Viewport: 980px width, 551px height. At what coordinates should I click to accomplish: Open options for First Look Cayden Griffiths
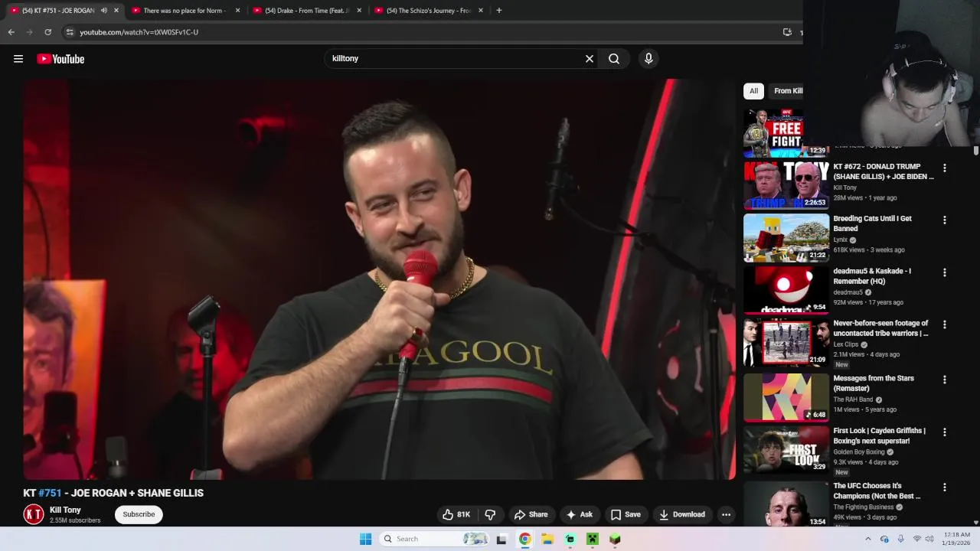[944, 432]
